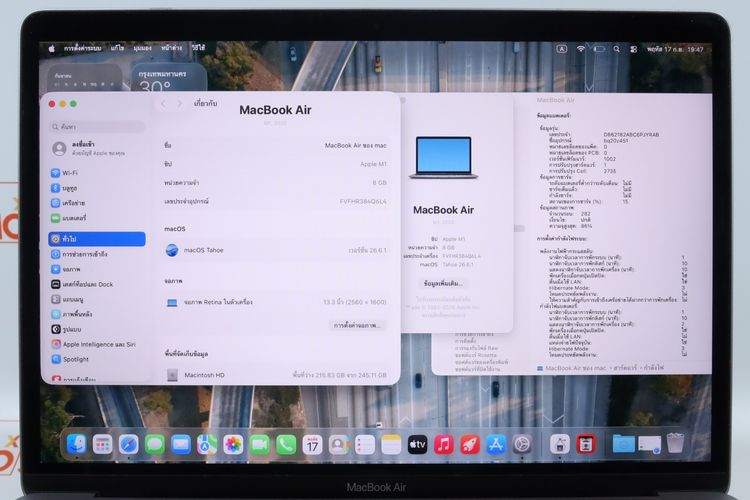Image resolution: width=750 pixels, height=500 pixels.
Task: Open the Phone app in Dock
Action: (286, 445)
